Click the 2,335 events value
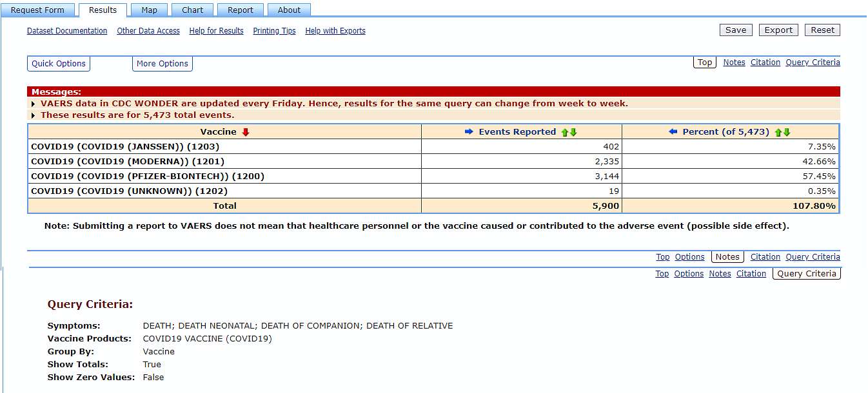This screenshot has width=868, height=393. [x=607, y=162]
